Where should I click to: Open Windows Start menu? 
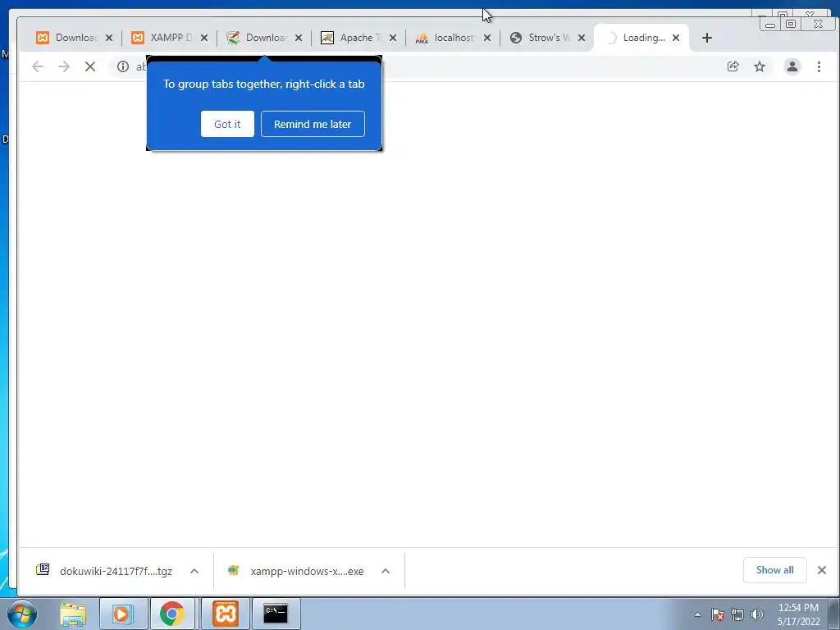click(x=22, y=614)
